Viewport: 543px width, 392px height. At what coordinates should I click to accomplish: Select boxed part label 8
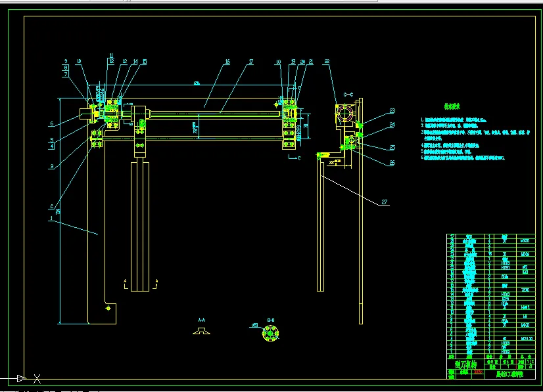[x=66, y=68]
